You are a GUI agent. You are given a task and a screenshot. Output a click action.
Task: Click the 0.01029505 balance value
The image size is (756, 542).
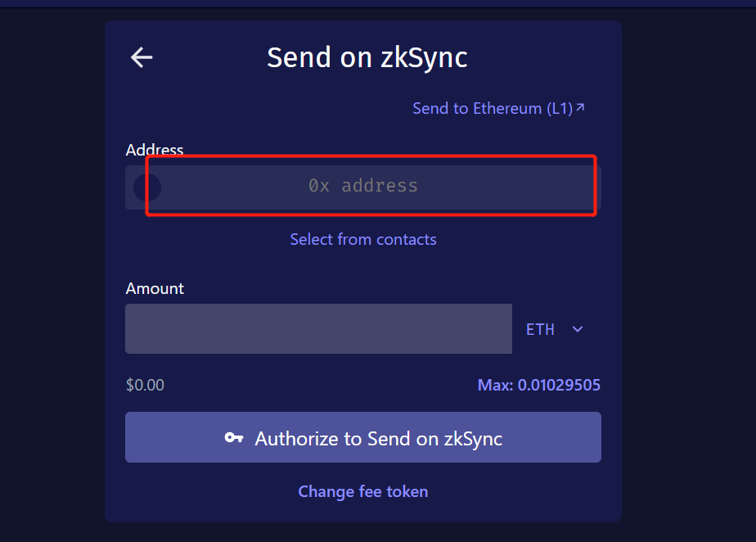(x=559, y=385)
